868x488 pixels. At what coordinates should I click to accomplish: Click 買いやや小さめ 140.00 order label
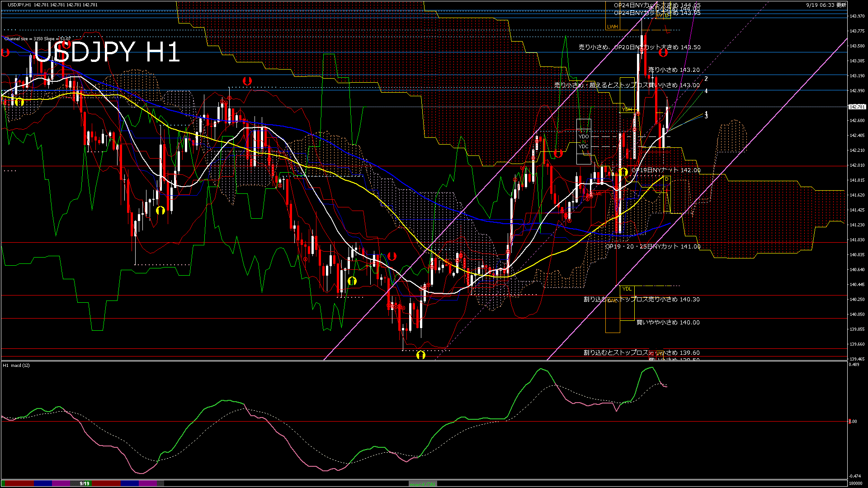[668, 323]
